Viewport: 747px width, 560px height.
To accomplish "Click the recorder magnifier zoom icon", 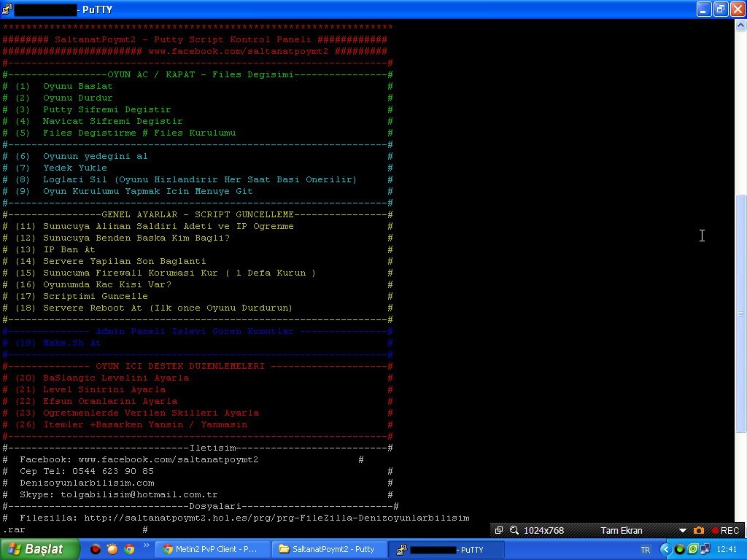I will [514, 531].
